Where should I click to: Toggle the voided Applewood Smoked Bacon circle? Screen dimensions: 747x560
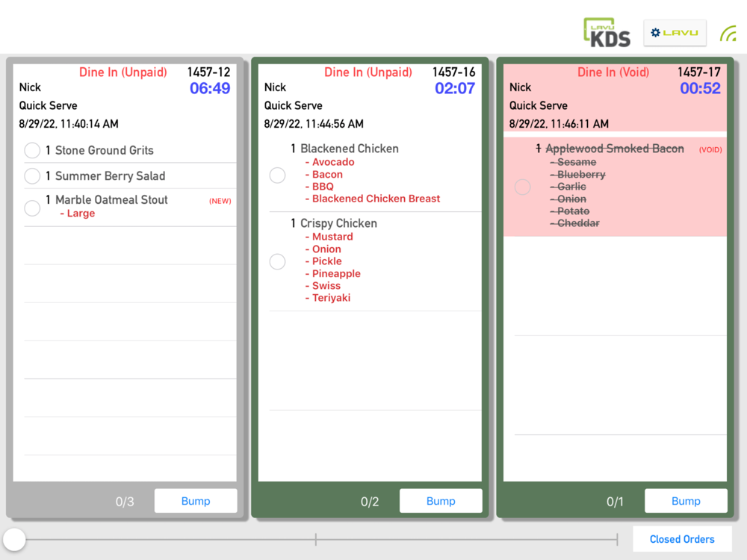point(523,187)
